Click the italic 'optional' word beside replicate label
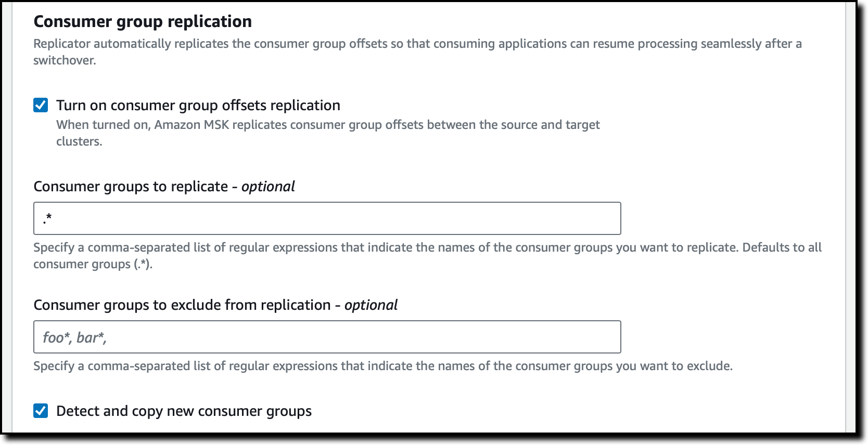 [268, 187]
